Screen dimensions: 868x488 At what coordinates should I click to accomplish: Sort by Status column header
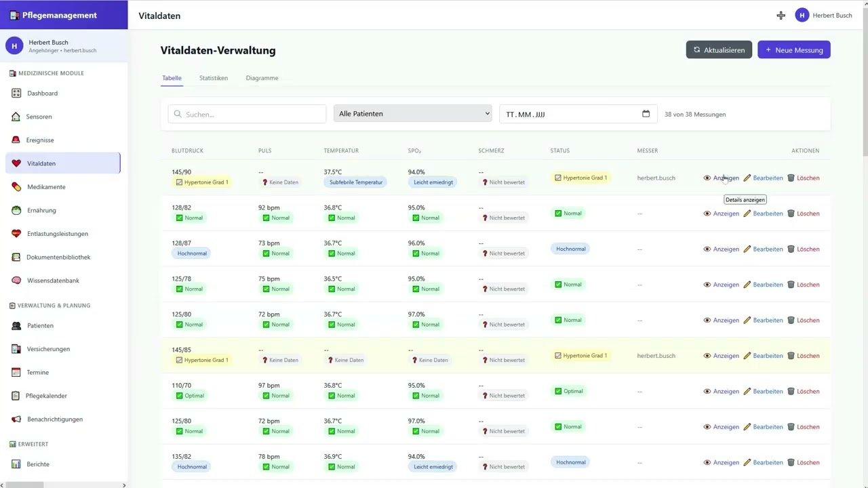[560, 151]
